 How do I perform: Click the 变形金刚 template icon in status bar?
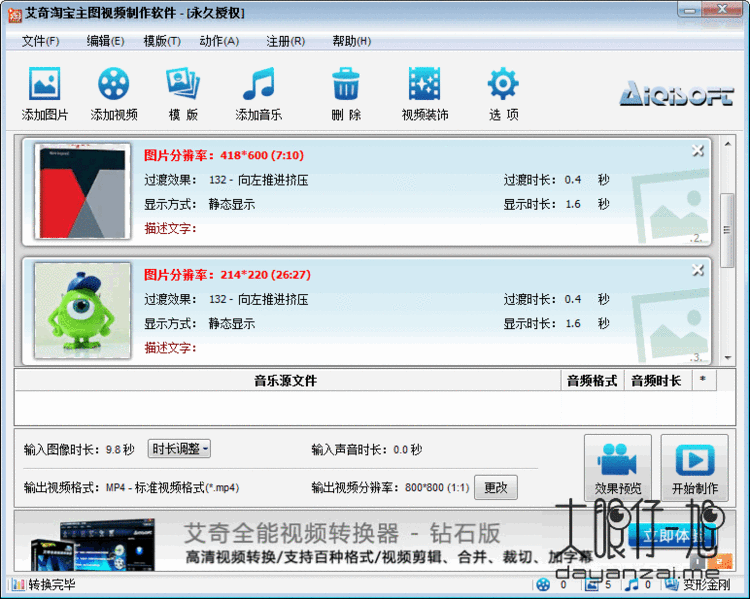tap(672, 585)
